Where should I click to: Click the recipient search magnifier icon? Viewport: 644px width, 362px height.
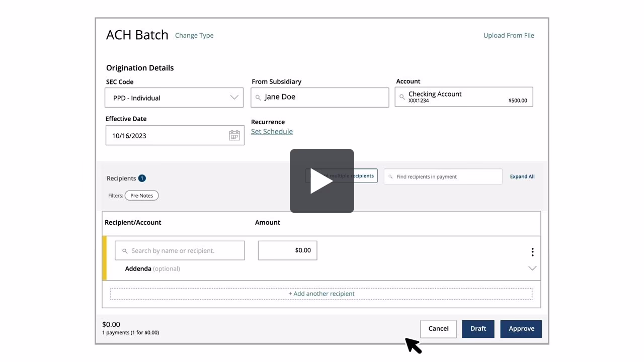click(125, 251)
